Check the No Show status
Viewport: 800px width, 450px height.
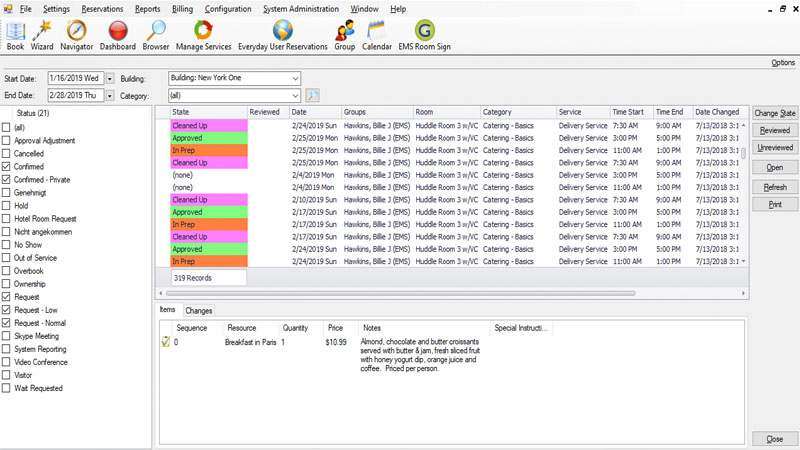(x=6, y=245)
